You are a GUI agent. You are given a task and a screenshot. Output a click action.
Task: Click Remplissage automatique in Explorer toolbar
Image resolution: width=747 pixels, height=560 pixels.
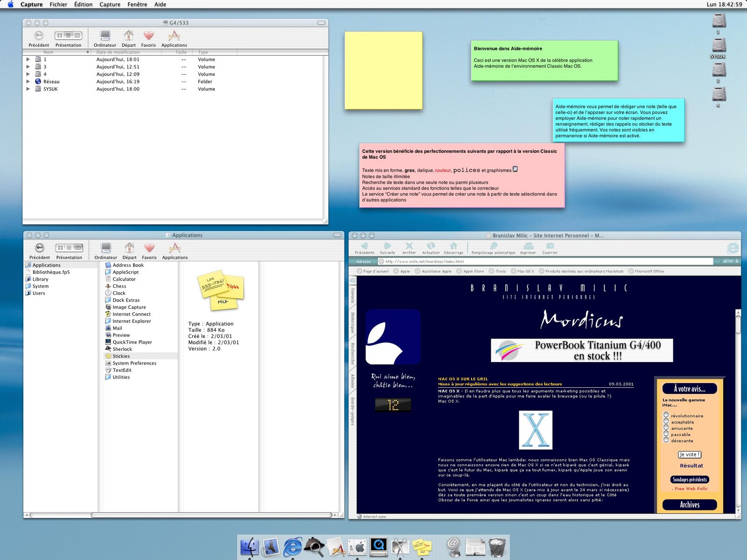tap(493, 248)
